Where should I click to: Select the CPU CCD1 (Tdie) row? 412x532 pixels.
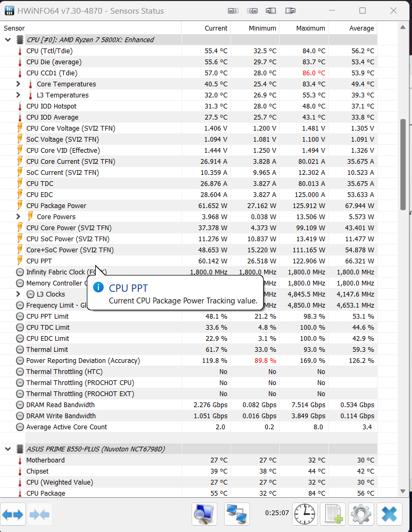pyautogui.click(x=189, y=73)
